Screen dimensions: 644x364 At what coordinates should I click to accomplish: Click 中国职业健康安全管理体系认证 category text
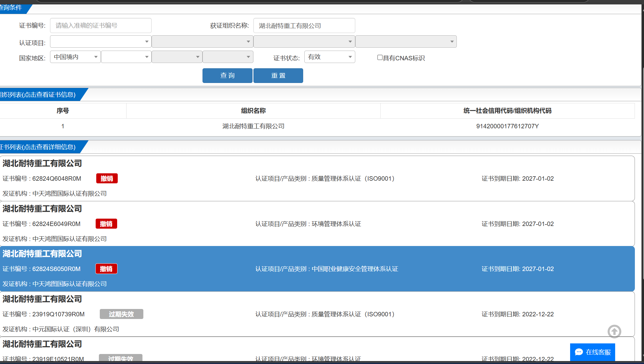tap(355, 269)
